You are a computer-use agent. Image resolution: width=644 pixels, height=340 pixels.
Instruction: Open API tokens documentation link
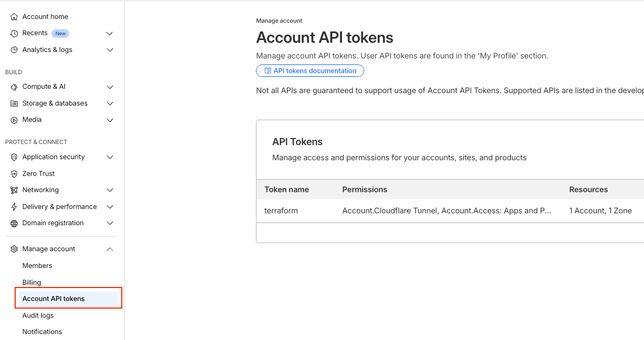pyautogui.click(x=310, y=71)
